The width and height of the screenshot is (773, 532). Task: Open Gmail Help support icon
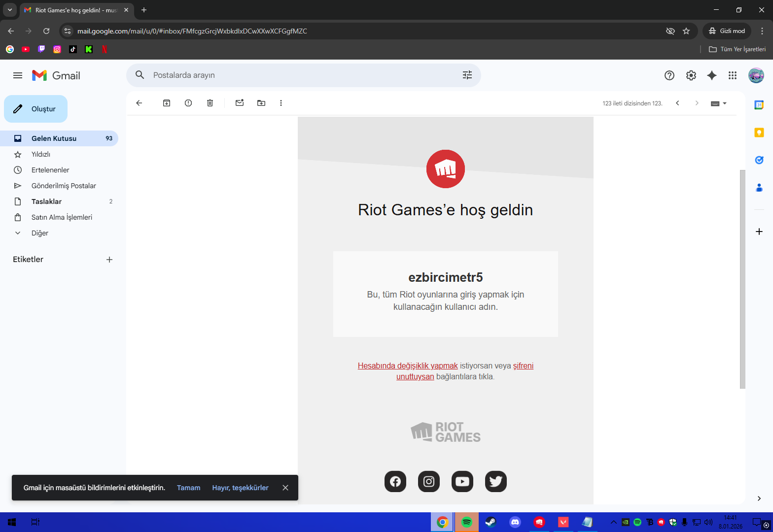(x=669, y=75)
